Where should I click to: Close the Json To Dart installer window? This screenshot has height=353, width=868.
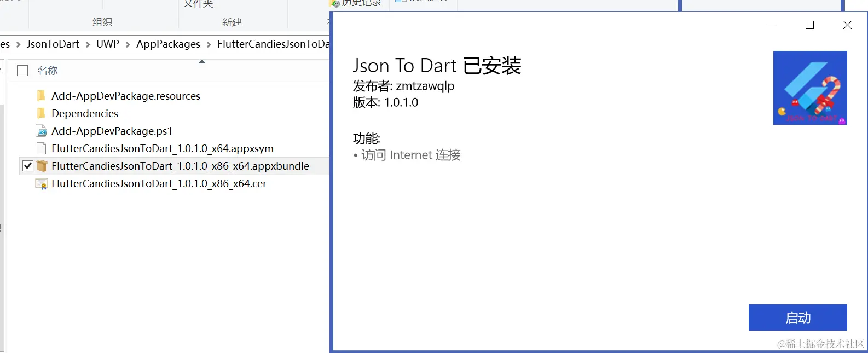pos(847,25)
